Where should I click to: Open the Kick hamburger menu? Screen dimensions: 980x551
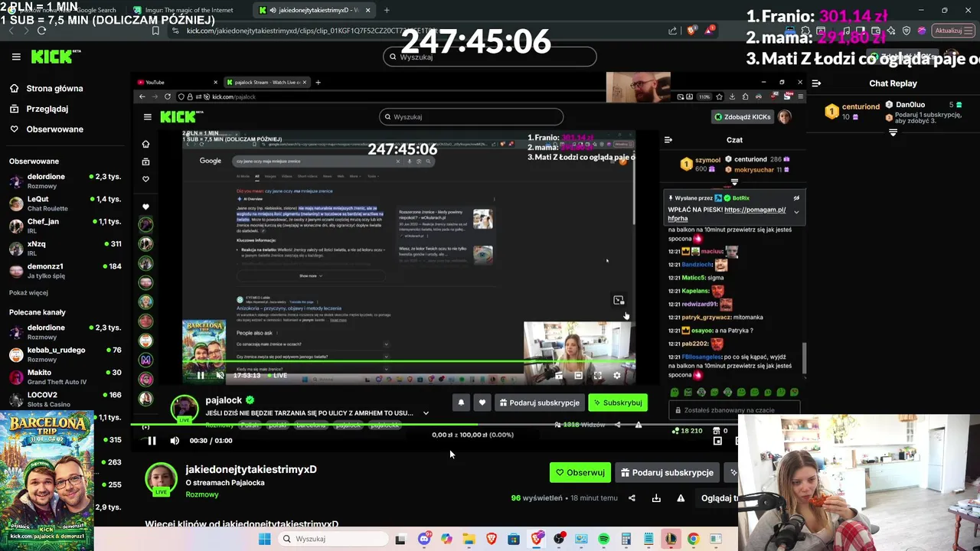[16, 57]
